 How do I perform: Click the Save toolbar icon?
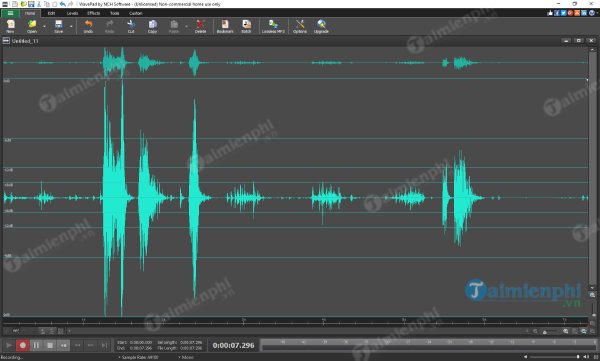[58, 26]
